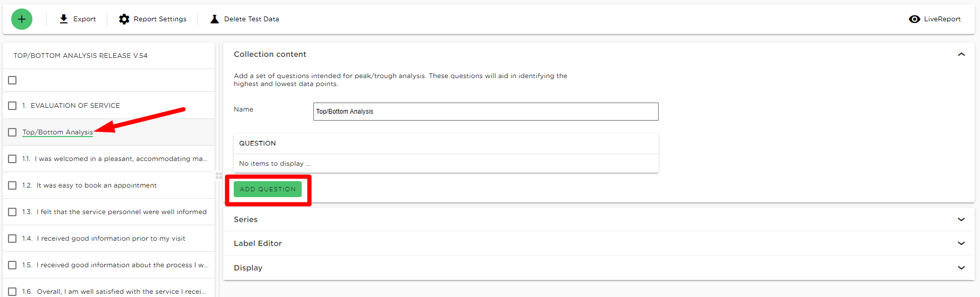This screenshot has width=980, height=297.
Task: Click the Delete Test Data flask icon
Action: point(215,19)
